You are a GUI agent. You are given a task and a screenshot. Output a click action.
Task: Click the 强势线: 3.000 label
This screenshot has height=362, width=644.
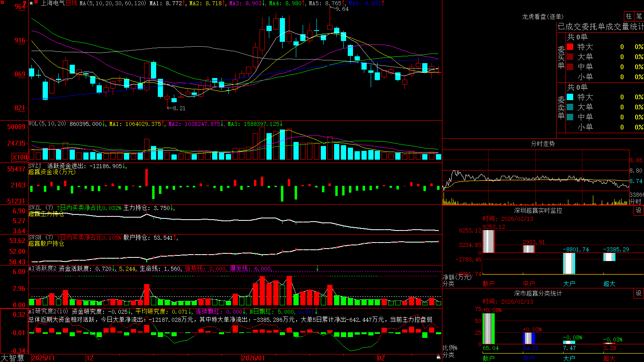point(205,268)
